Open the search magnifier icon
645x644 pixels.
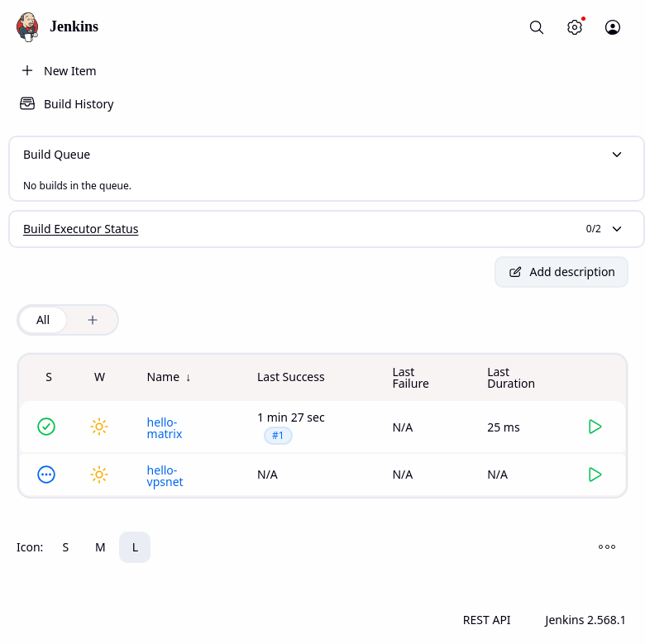click(x=537, y=27)
